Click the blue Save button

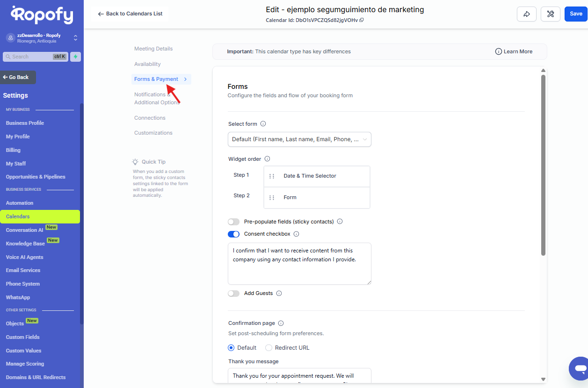coord(575,14)
